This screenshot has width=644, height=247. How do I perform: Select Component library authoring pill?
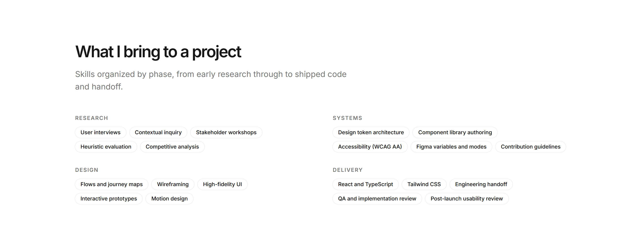coord(455,132)
